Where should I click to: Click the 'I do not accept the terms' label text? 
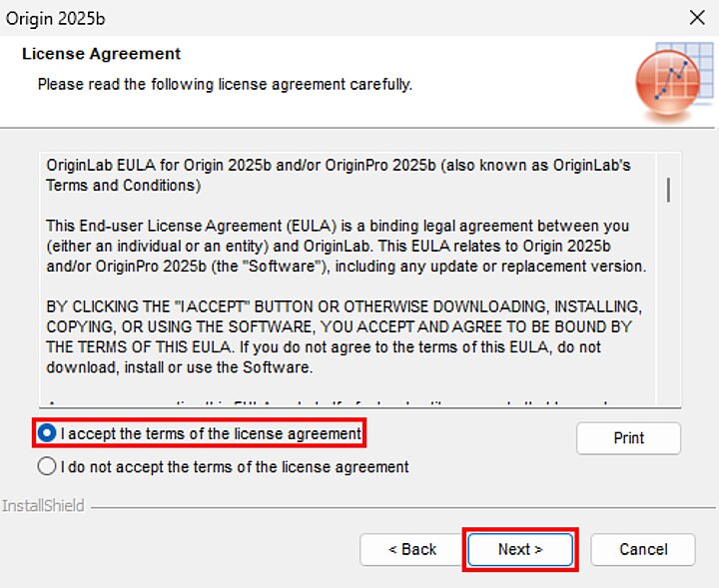click(235, 466)
